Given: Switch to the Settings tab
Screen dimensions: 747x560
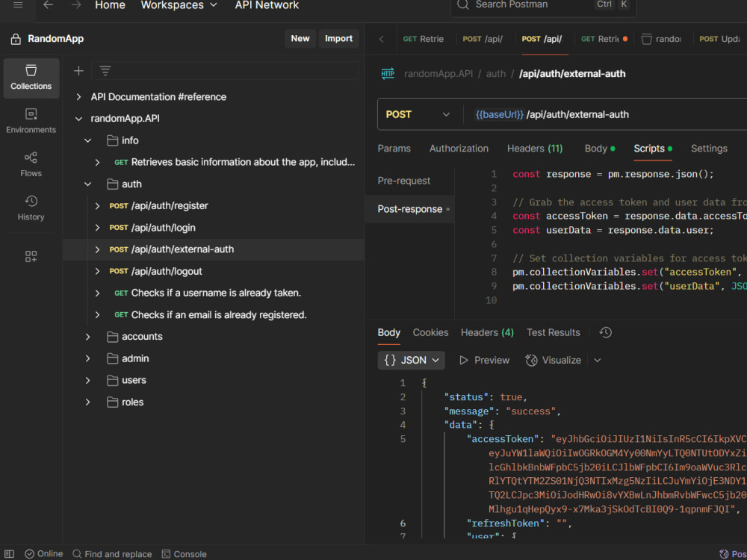Looking at the screenshot, I should pos(709,149).
